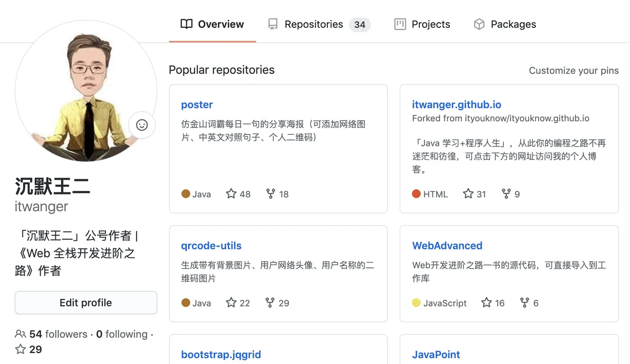Click the Java language dot on qrcode-utils
The width and height of the screenshot is (630, 364).
(186, 303)
